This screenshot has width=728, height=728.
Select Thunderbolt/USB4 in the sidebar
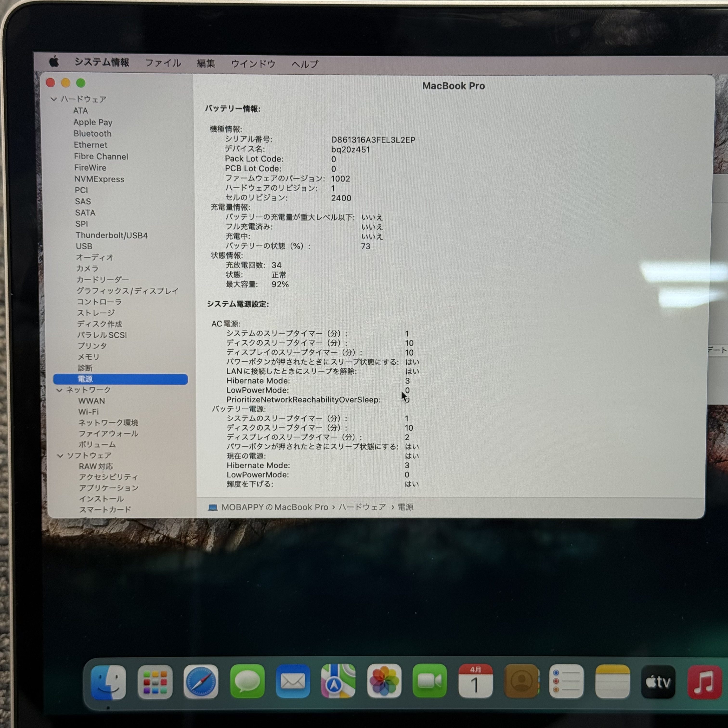[111, 235]
